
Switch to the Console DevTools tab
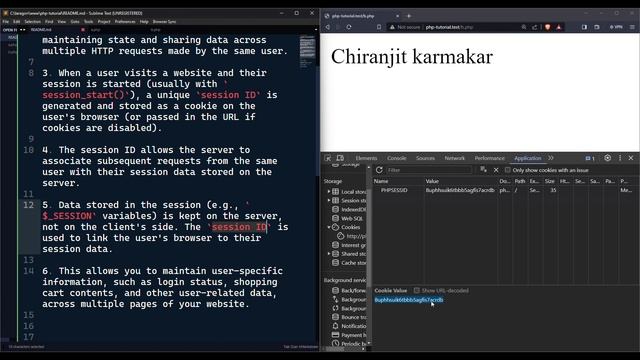point(396,158)
